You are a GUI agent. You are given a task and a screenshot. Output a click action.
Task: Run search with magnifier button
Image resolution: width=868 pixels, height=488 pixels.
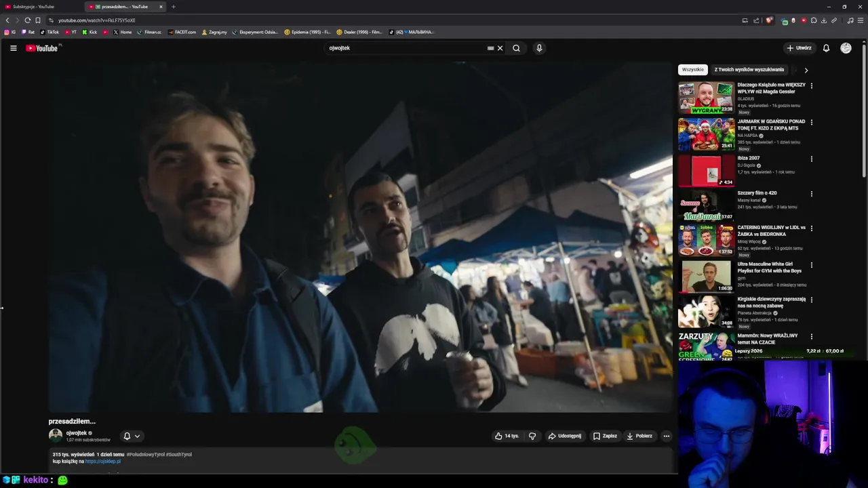coord(516,48)
